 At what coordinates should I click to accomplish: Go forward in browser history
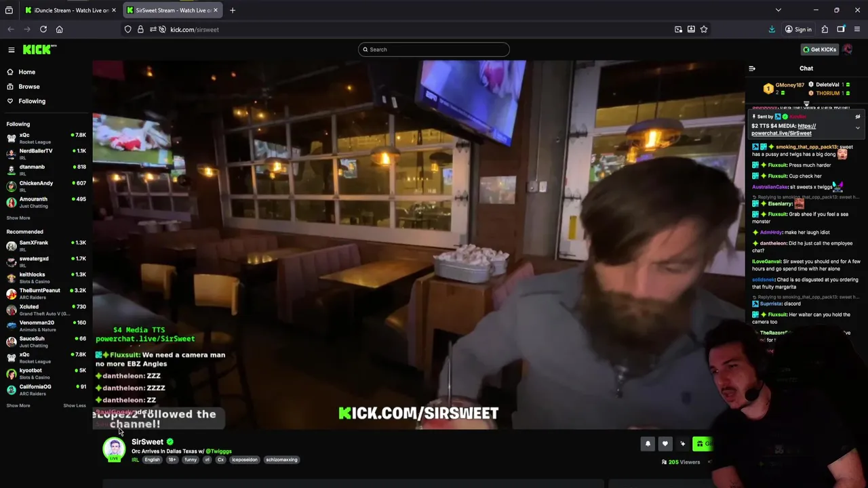coord(27,29)
